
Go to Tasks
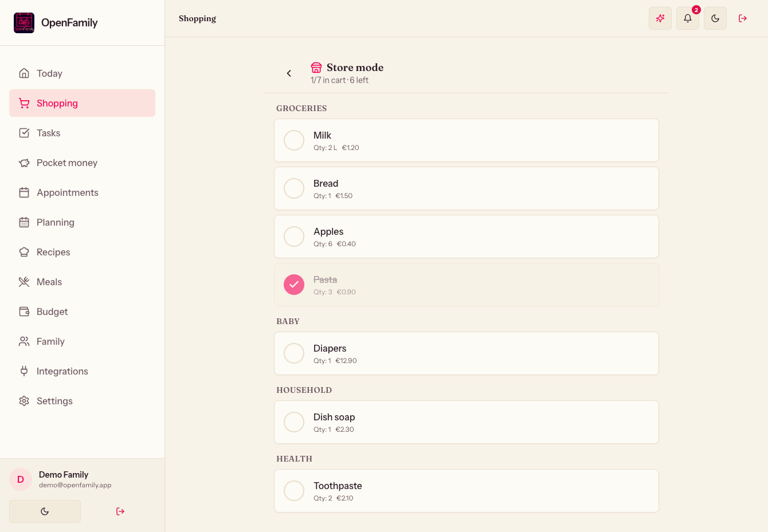(x=82, y=133)
